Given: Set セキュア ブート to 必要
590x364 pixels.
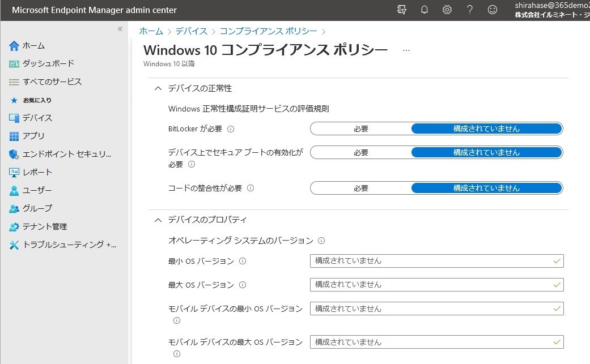Looking at the screenshot, I should (361, 152).
